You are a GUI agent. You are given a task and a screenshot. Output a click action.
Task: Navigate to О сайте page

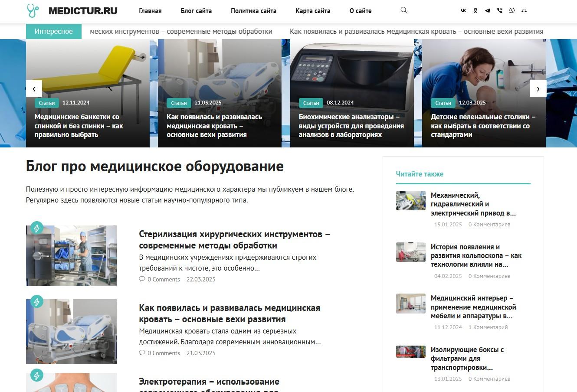pos(361,11)
